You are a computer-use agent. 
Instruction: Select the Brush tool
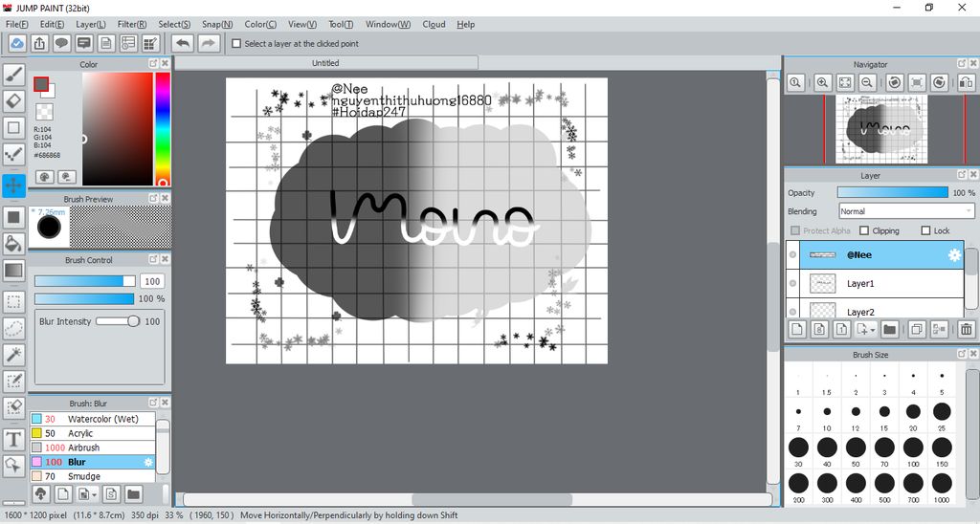click(x=13, y=75)
